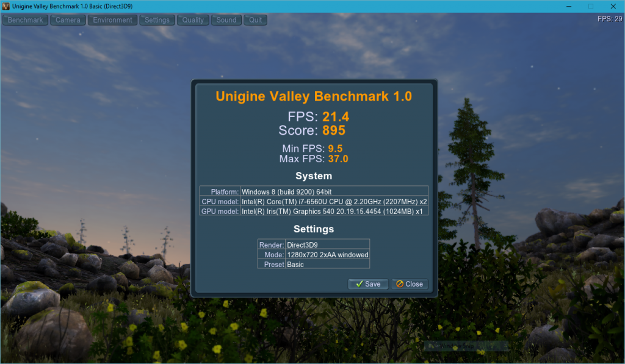Click the GPU model: label
Screen dimensions: 625x364
point(220,211)
